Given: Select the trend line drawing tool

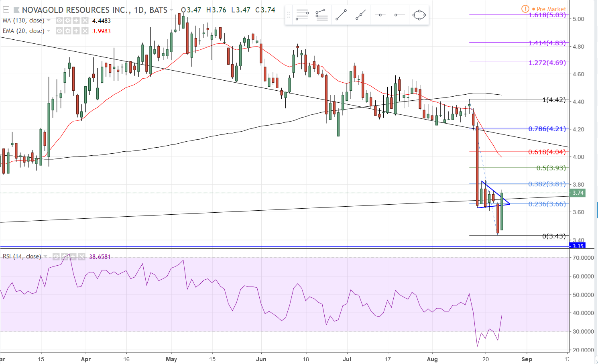Looking at the screenshot, I should click(x=341, y=15).
